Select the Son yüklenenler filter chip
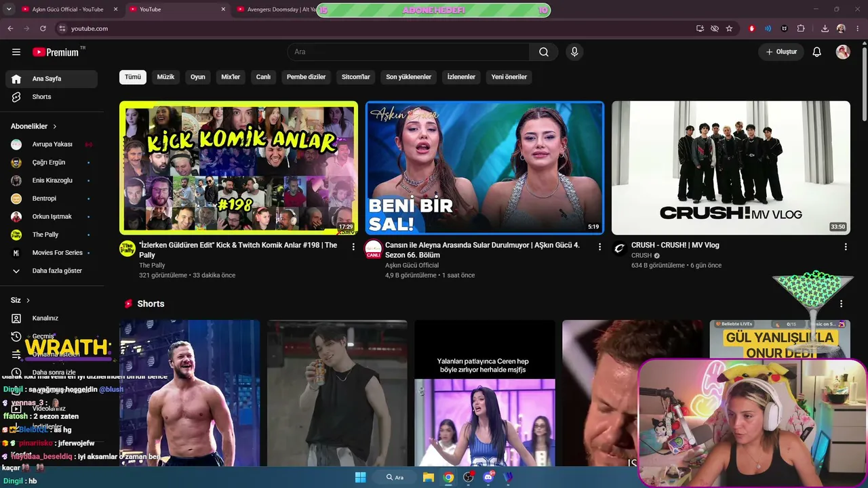Viewport: 868px width, 488px height. click(x=409, y=77)
